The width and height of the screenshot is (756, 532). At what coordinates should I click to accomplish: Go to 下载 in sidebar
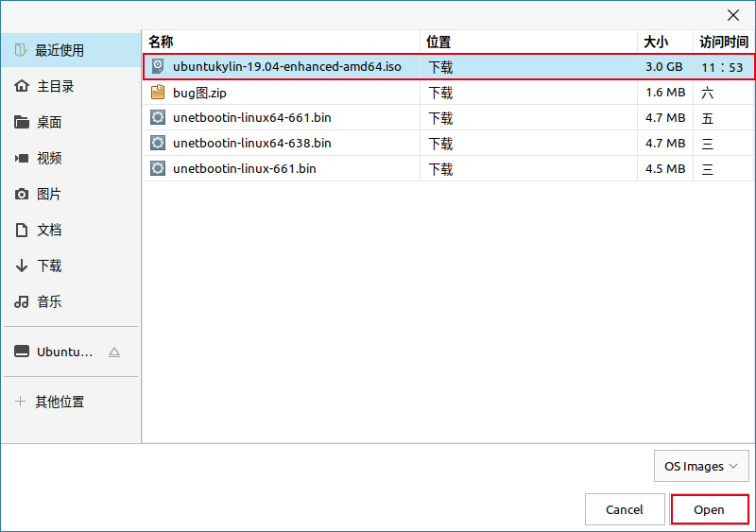click(72, 266)
